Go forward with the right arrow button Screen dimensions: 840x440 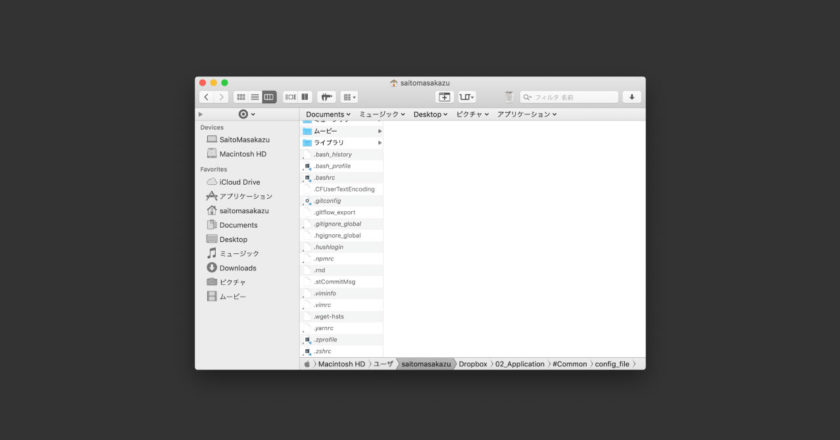click(221, 97)
